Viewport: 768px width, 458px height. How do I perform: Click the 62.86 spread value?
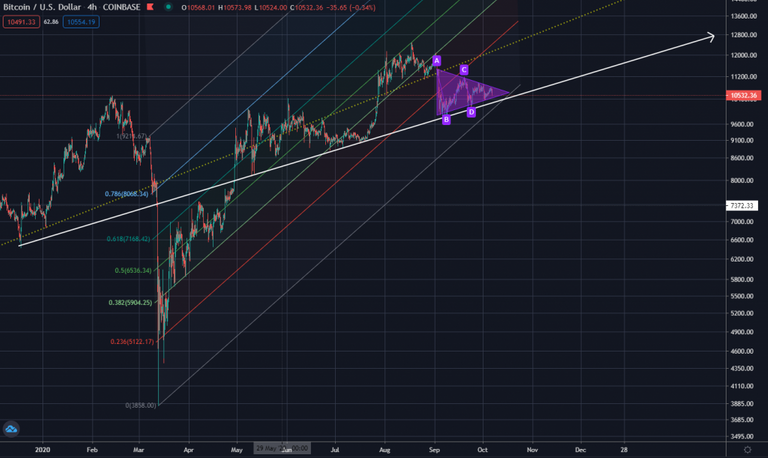coord(51,22)
